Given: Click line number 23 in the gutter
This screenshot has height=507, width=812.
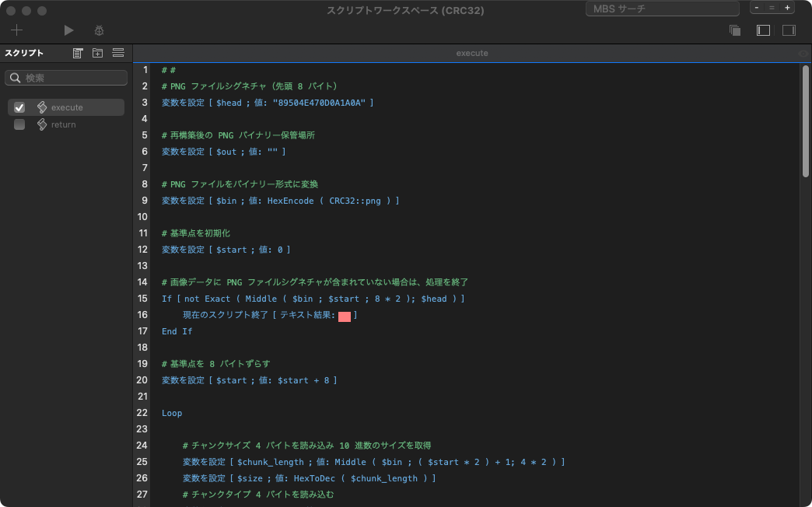Looking at the screenshot, I should (142, 428).
